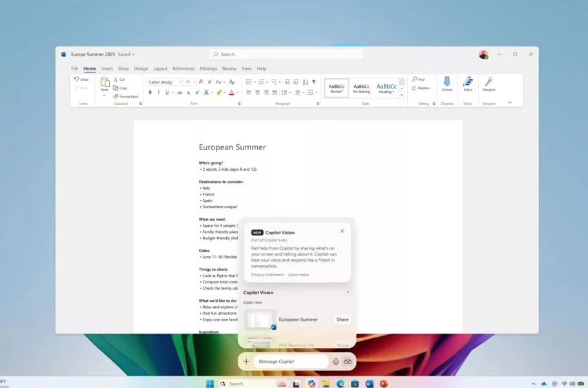588x388 pixels.
Task: Open the font size dropdown
Action: click(x=193, y=83)
